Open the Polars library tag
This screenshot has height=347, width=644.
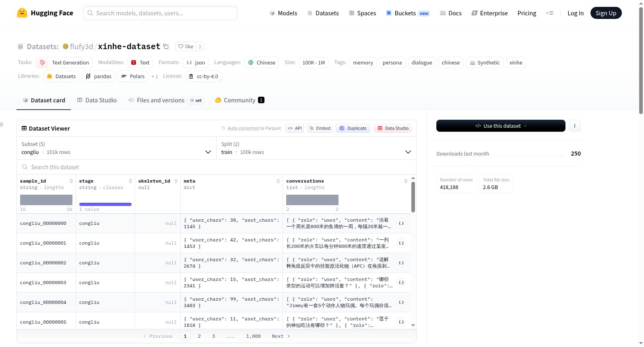tap(133, 76)
